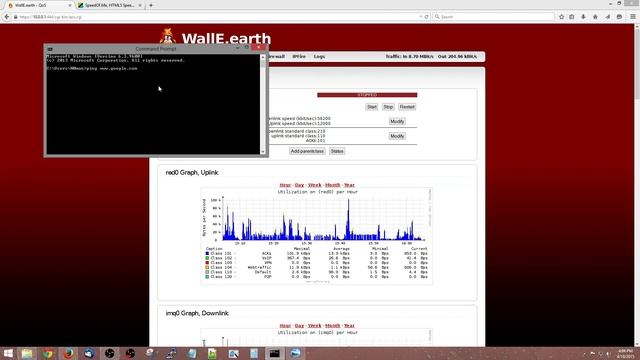Click the Class 101 blue legend swatch

tap(207, 253)
